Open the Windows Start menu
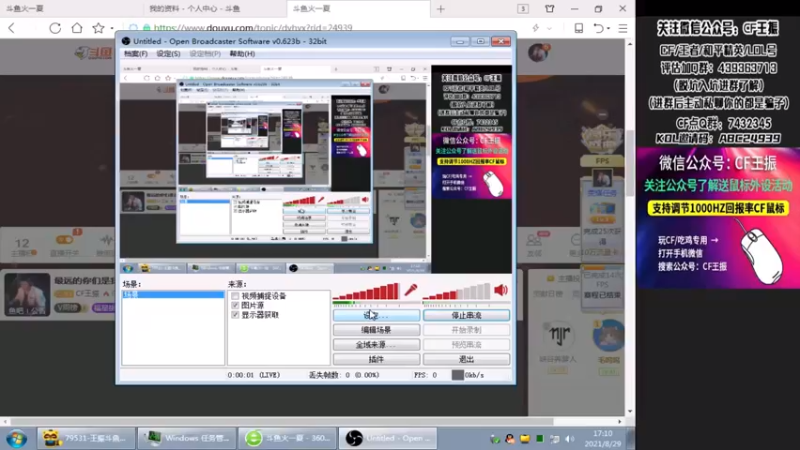 pyautogui.click(x=17, y=438)
